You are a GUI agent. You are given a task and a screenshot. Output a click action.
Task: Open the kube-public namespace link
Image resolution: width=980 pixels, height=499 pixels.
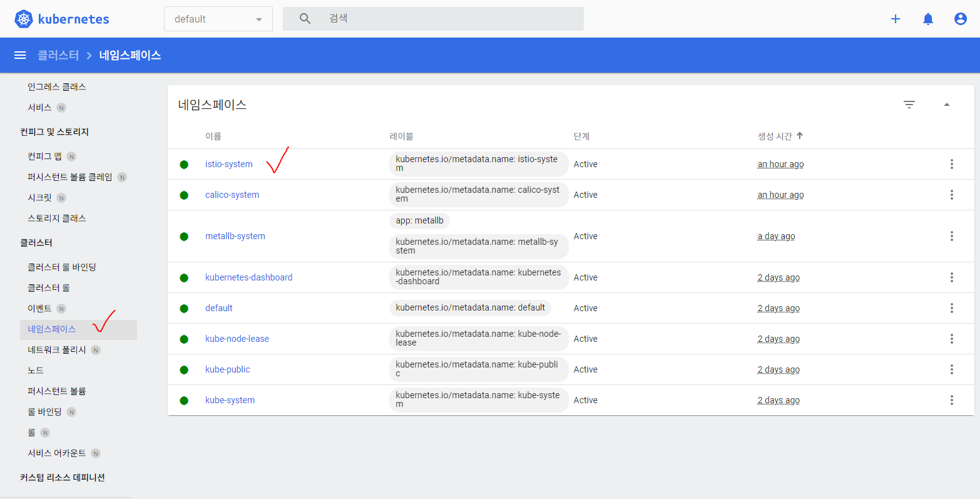pyautogui.click(x=228, y=369)
